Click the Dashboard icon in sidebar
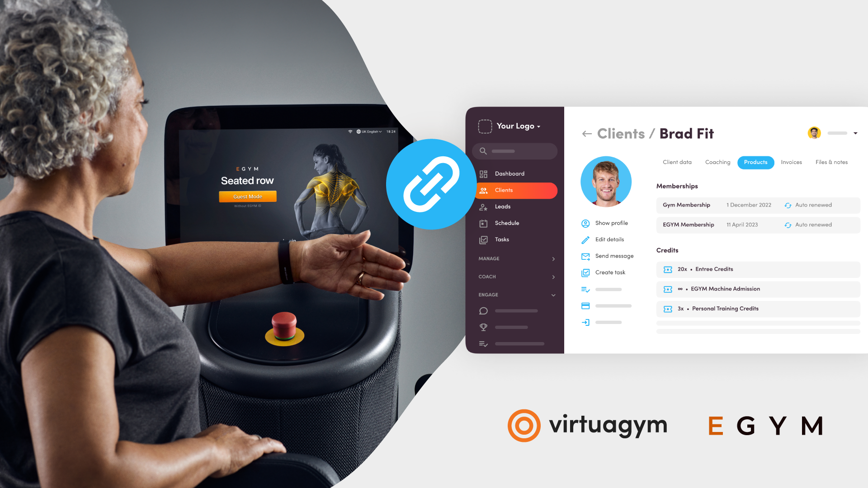This screenshot has width=868, height=488. point(483,174)
